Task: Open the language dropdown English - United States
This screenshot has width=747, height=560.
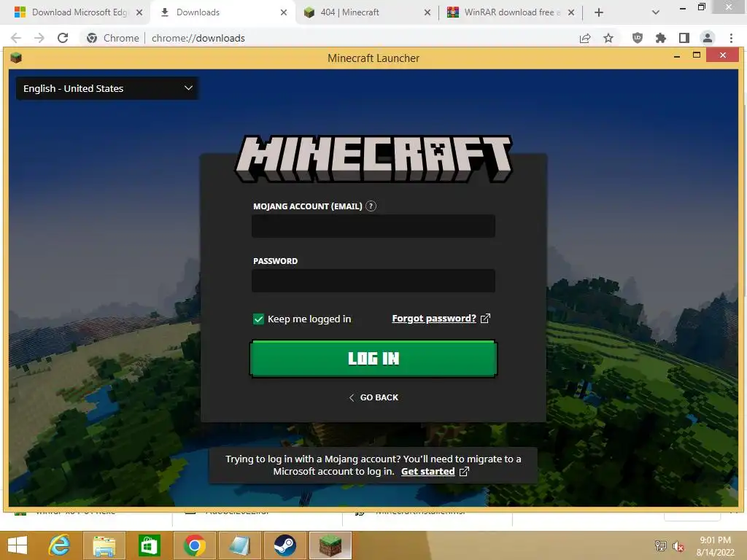Action: pos(107,88)
